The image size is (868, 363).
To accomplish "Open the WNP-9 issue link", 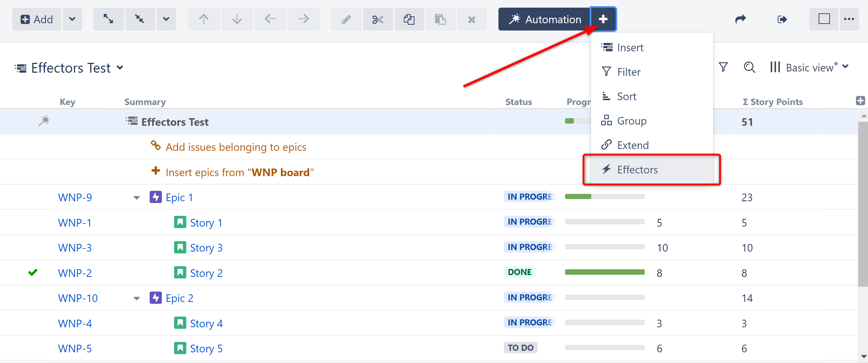I will point(75,197).
